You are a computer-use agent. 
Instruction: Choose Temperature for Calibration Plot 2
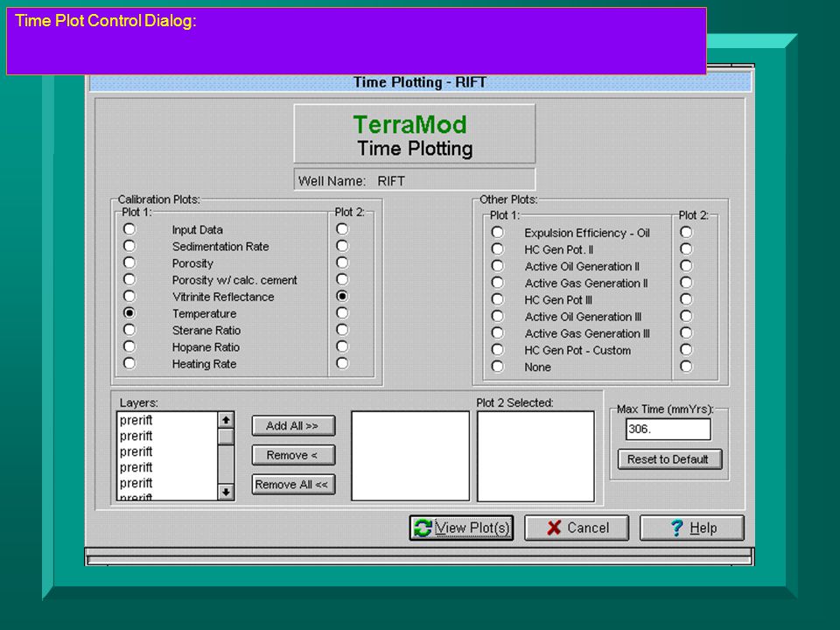[342, 313]
